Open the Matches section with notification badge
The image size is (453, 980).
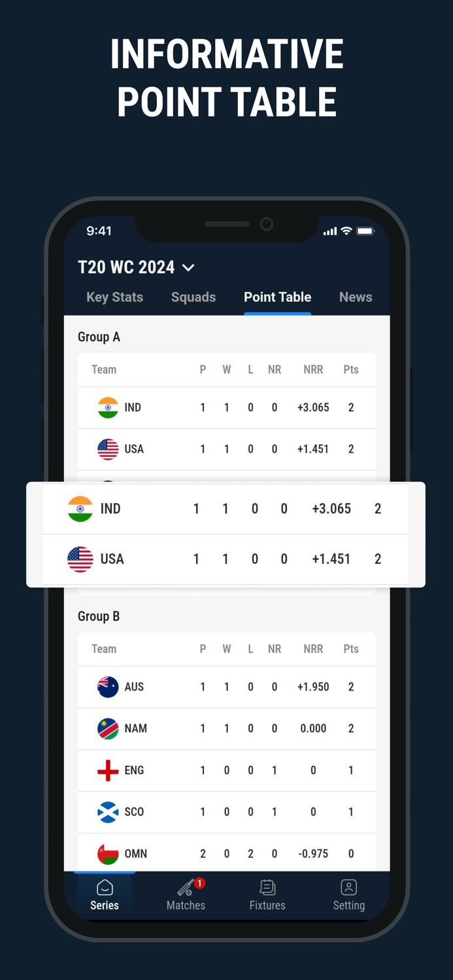point(186,895)
